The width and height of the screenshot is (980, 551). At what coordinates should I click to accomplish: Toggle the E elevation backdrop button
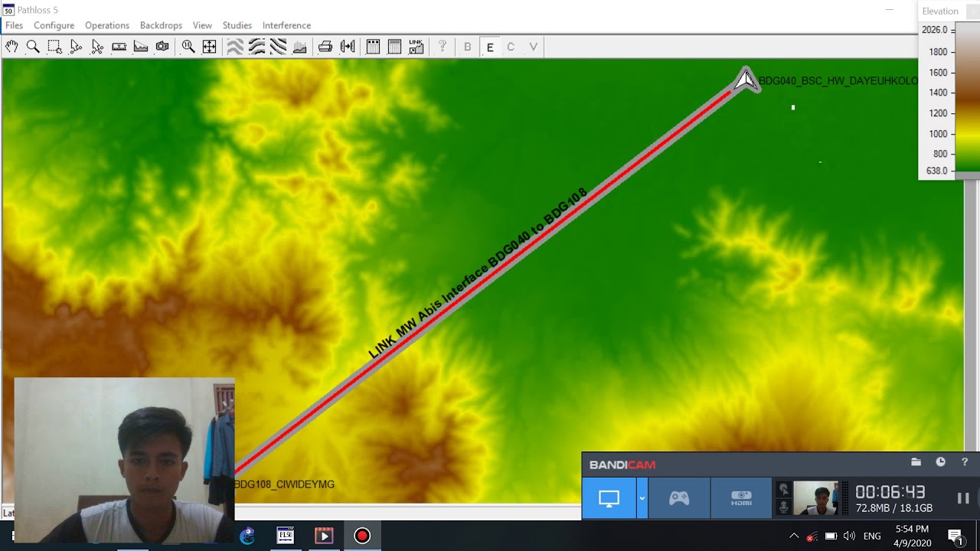point(490,47)
